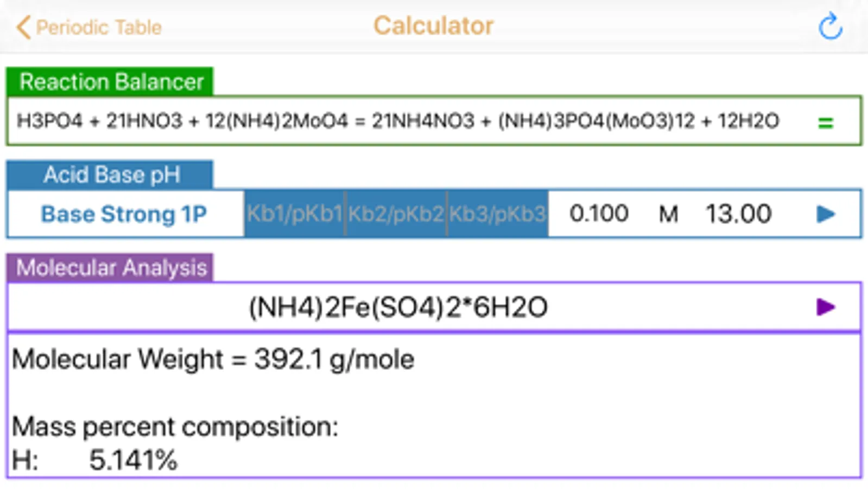Tap the M concentration unit label
Screen dimensions: 868x489
(668, 214)
